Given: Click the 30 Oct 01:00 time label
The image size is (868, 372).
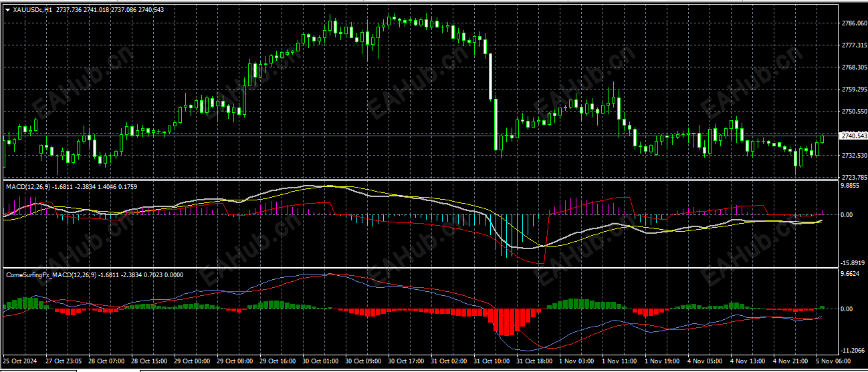Looking at the screenshot, I should (x=319, y=361).
